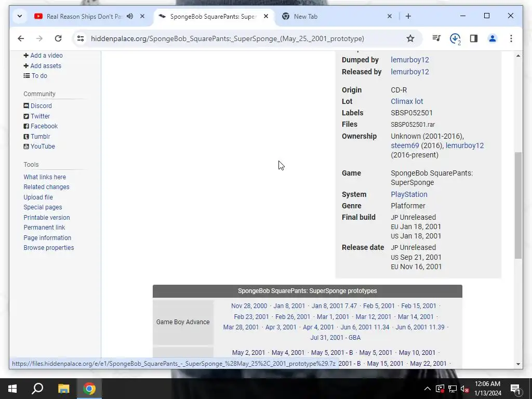Open the PlayStation system link
532x399 pixels.
409,194
